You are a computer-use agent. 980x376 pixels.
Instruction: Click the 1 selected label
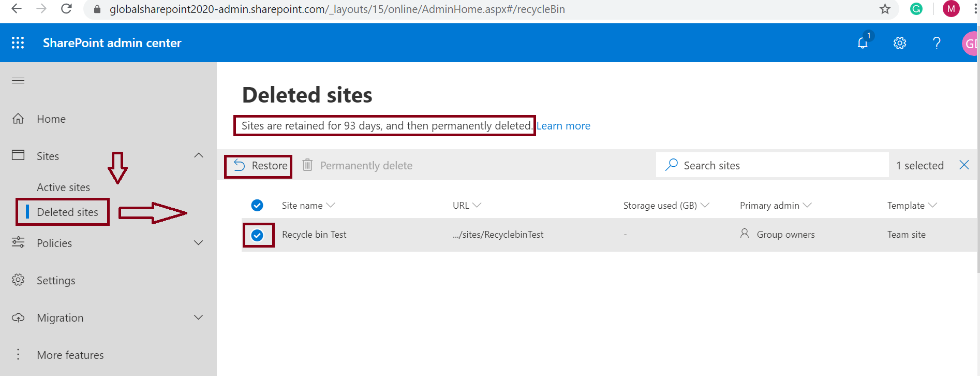(920, 165)
